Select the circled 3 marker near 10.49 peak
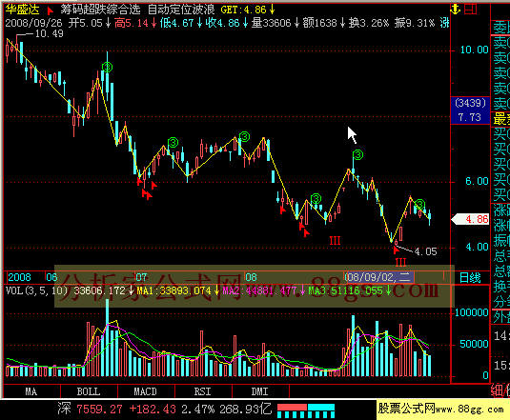This screenshot has height=420, width=510. point(107,68)
